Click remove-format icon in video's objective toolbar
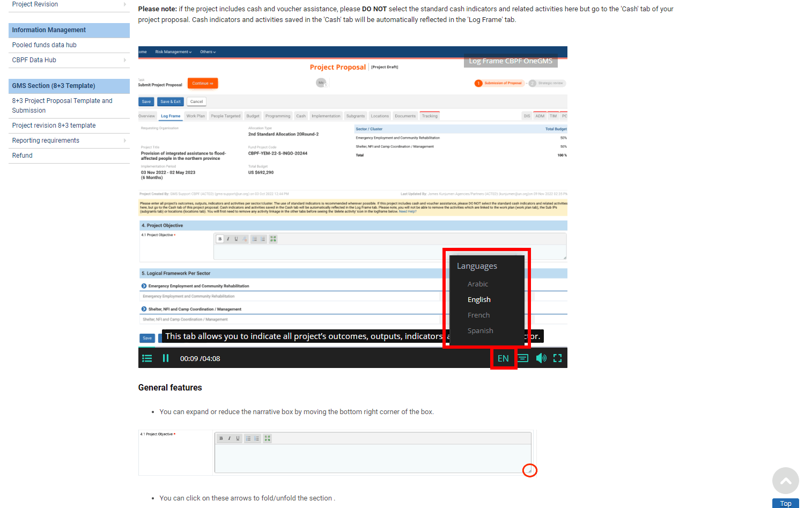This screenshot has height=508, width=812. [245, 239]
